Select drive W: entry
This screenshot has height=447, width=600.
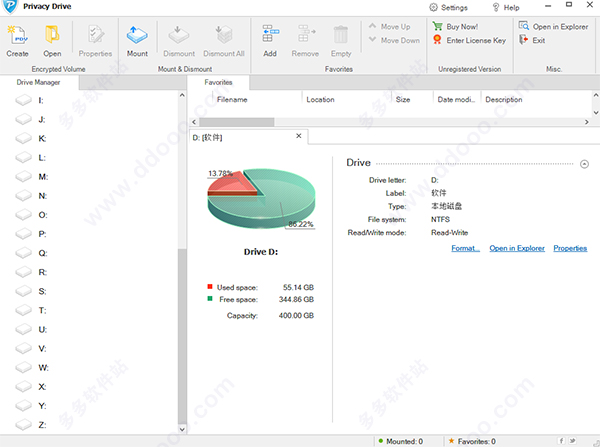(x=31, y=368)
